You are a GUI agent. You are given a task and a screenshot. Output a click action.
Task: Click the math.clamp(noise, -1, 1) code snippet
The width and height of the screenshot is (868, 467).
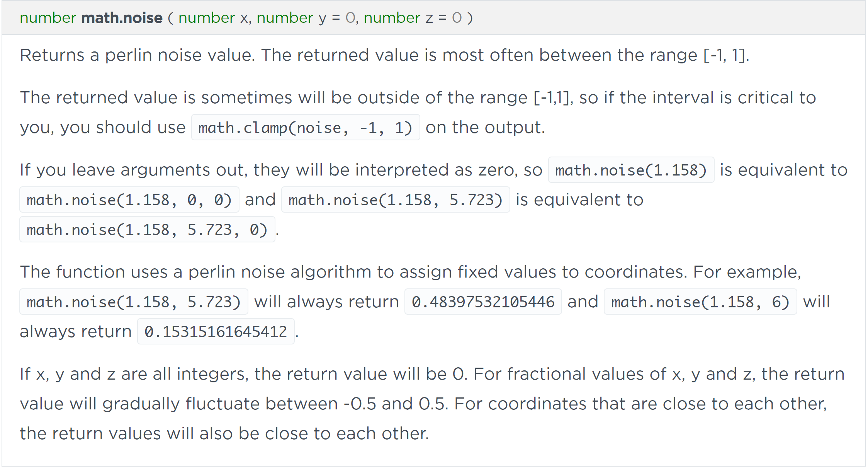click(306, 128)
